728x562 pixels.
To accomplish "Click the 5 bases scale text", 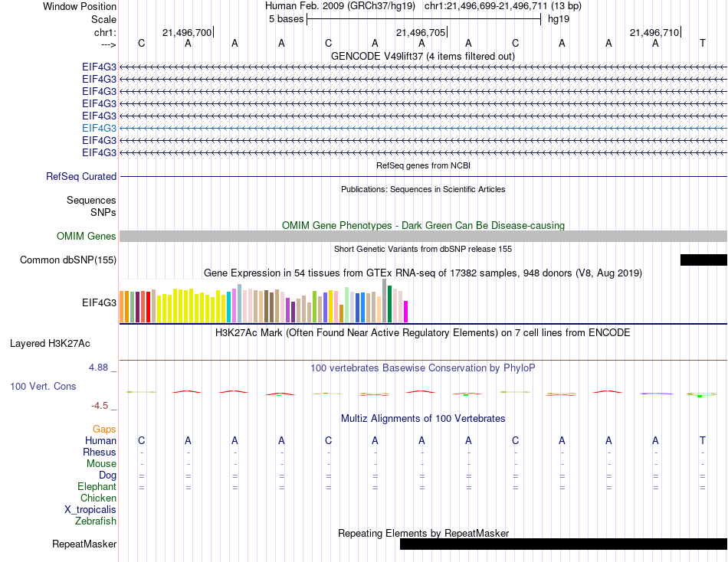I will [x=286, y=19].
